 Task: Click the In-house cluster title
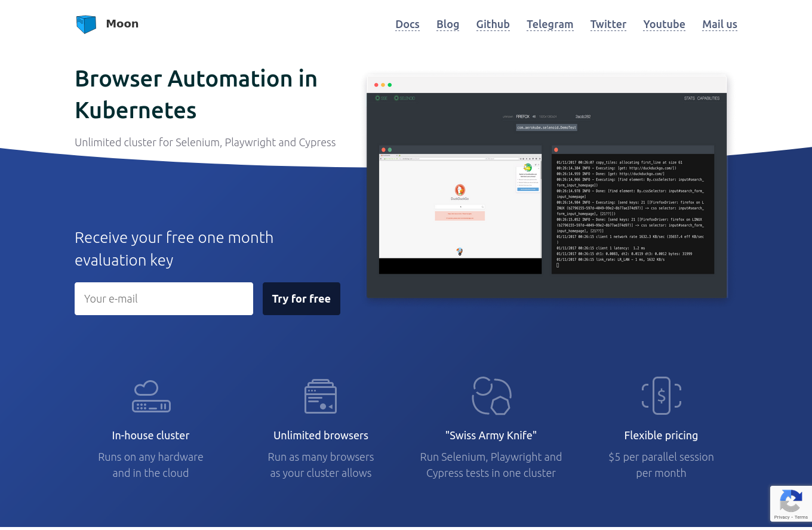[150, 435]
